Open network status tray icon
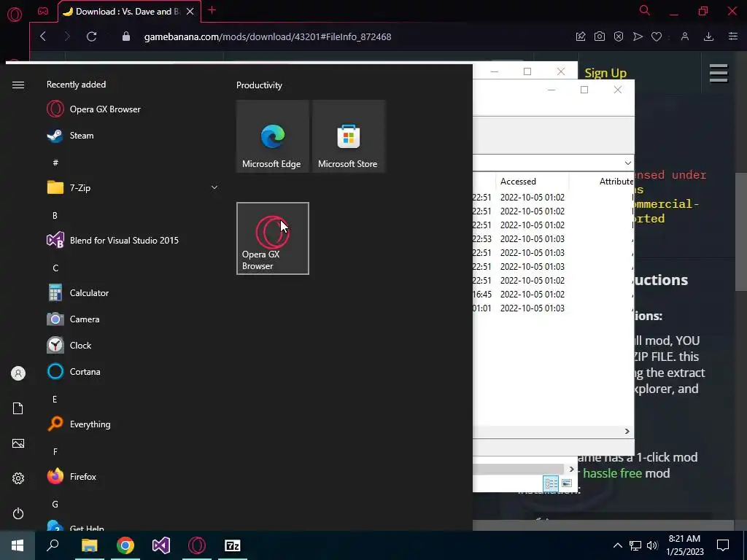 (635, 545)
